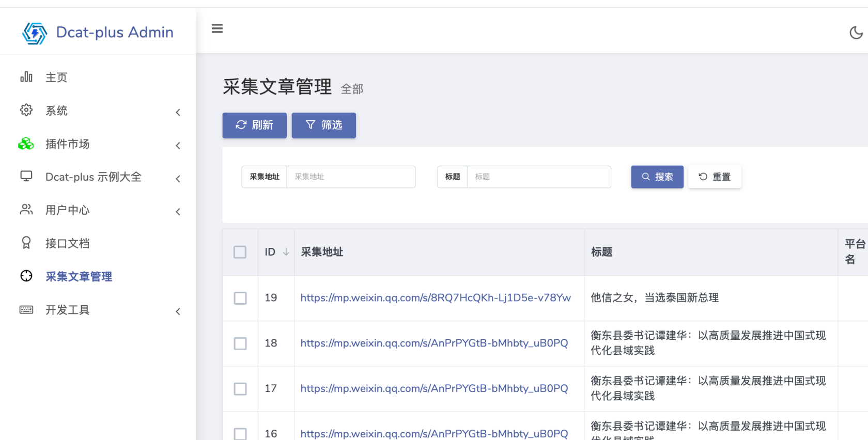Click the 采集地址 column header
The image size is (868, 440).
(x=322, y=252)
